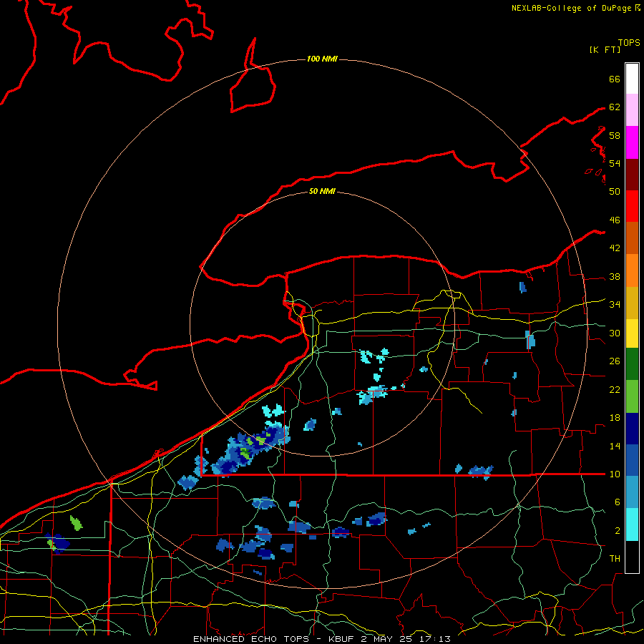Image resolution: width=644 pixels, height=644 pixels.
Task: Click the "54" legend value
Action: pyautogui.click(x=615, y=163)
